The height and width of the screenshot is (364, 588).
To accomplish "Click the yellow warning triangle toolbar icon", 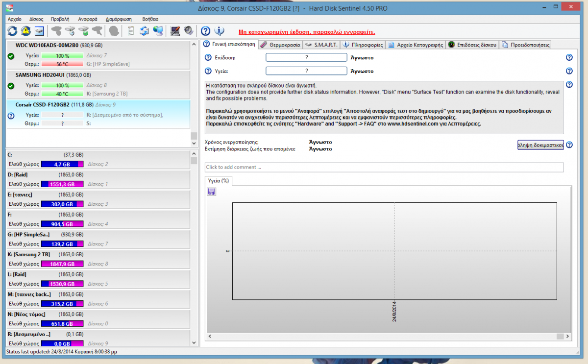I will point(26,31).
